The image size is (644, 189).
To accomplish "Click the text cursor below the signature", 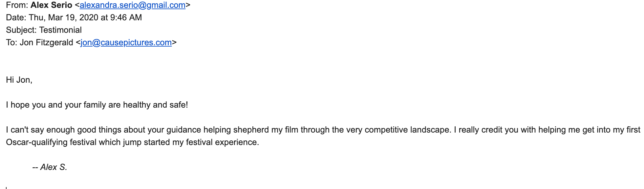I will click(6, 188).
